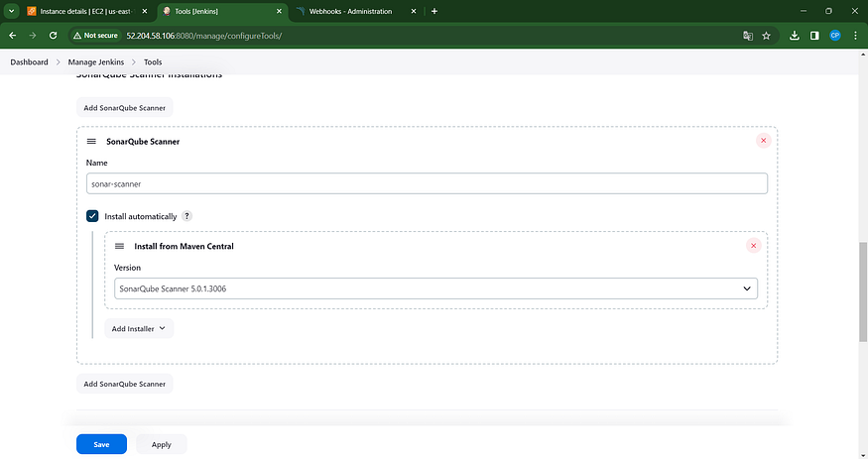Bookmark this page with the star icon

pos(766,36)
